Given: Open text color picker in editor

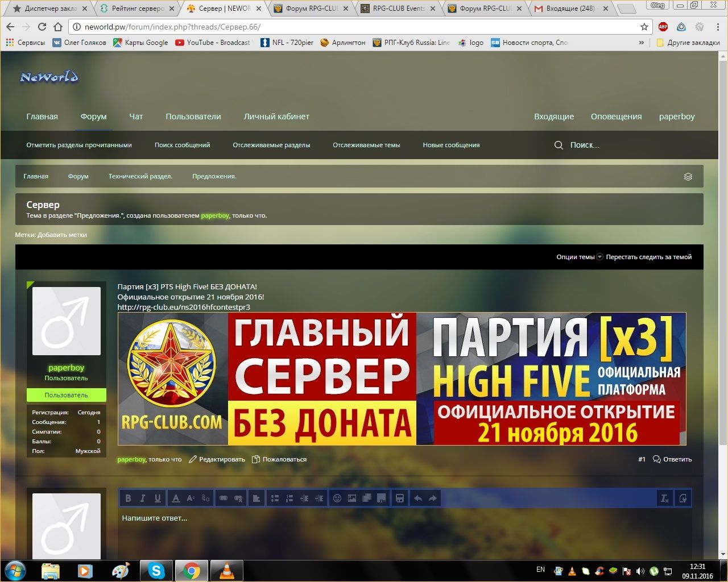Looking at the screenshot, I should pyautogui.click(x=176, y=498).
